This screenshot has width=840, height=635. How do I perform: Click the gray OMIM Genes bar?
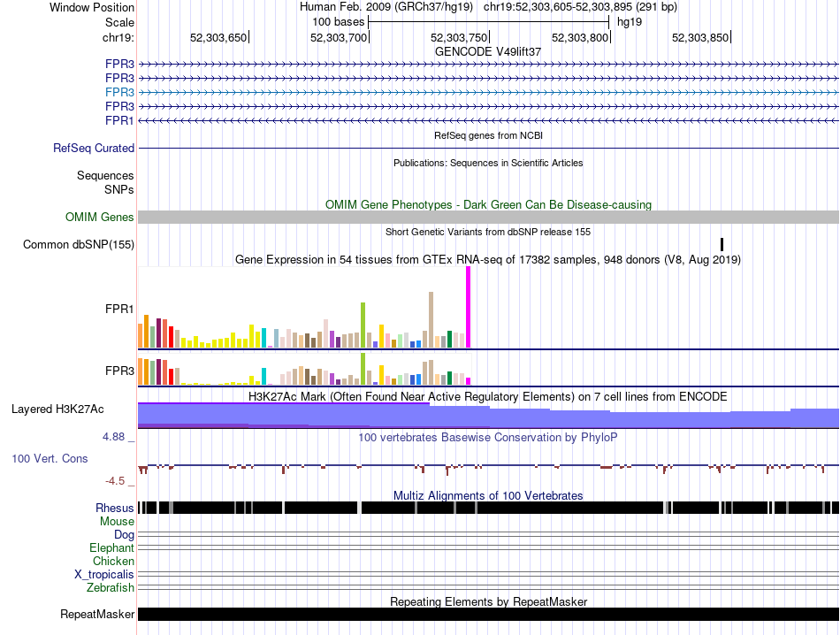pyautogui.click(x=489, y=217)
